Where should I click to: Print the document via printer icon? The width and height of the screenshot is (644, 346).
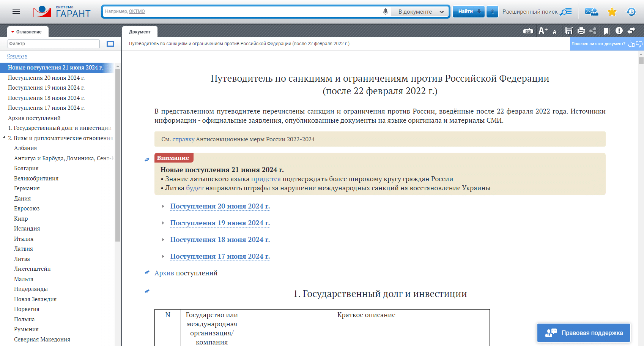[581, 31]
